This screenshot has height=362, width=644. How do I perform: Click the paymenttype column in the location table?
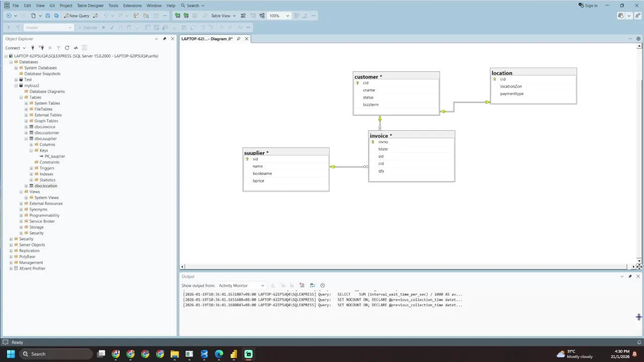(512, 94)
